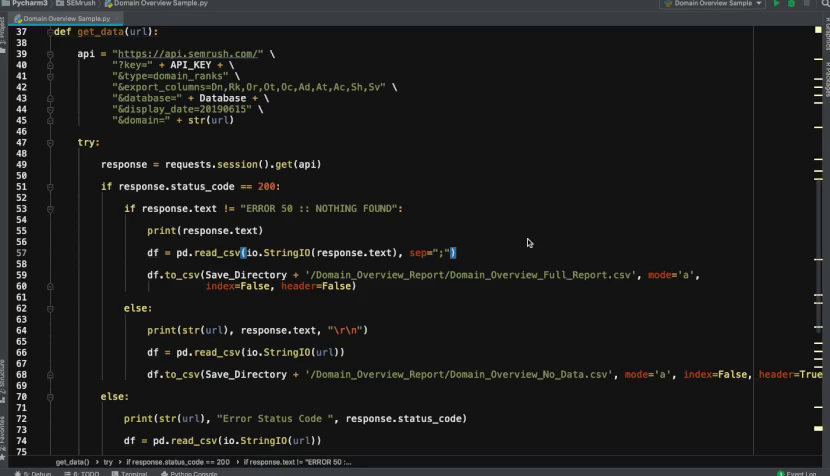The height and width of the screenshot is (476, 830).
Task: Open the Domain Overview Sample run configuration dropdown
Action: 714,4
